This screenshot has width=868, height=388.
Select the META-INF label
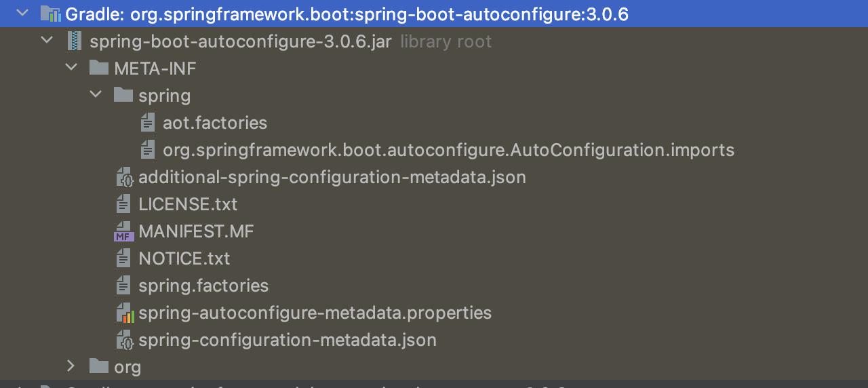coord(155,69)
